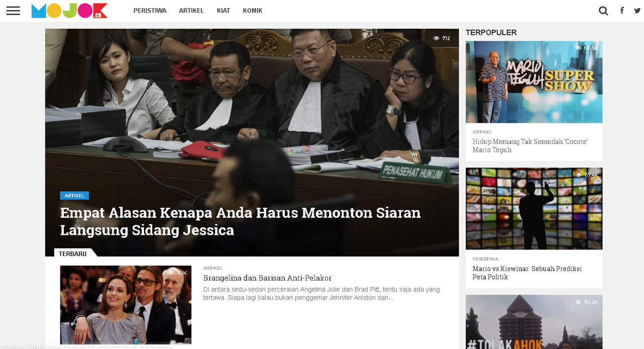The width and height of the screenshot is (644, 349).
Task: Click the 712 views counter on featured image
Action: pos(442,38)
